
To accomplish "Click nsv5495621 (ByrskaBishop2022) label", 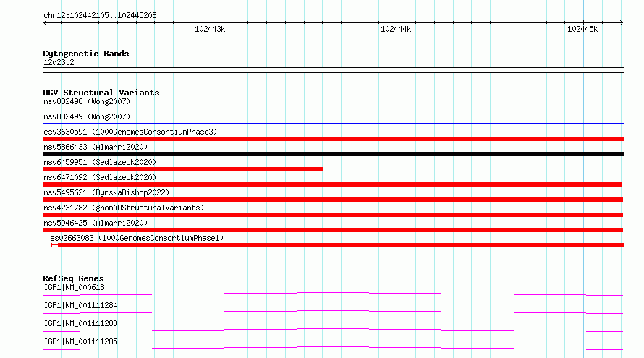I will tap(106, 192).
